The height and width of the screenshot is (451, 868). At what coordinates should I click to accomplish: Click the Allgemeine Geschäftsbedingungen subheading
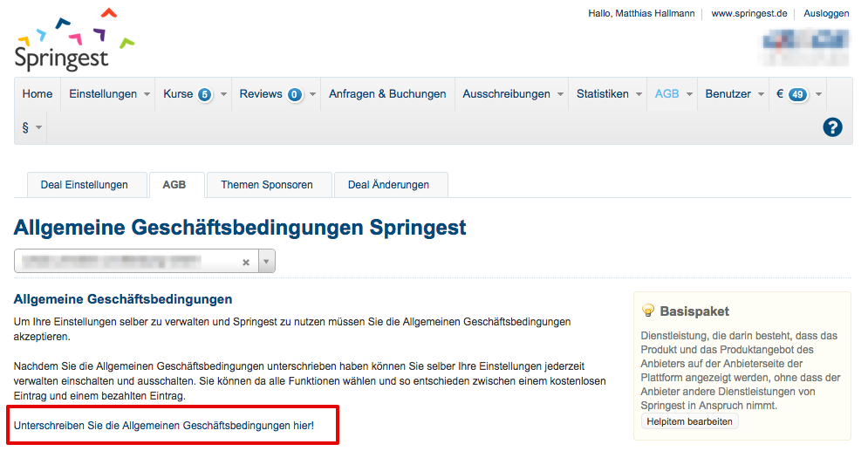[123, 299]
